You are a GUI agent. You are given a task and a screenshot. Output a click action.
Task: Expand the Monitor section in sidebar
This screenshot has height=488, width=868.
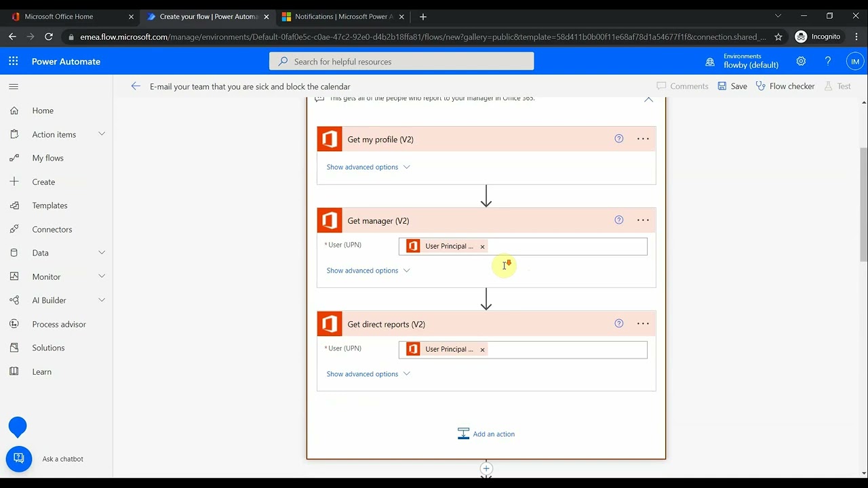pos(102,277)
